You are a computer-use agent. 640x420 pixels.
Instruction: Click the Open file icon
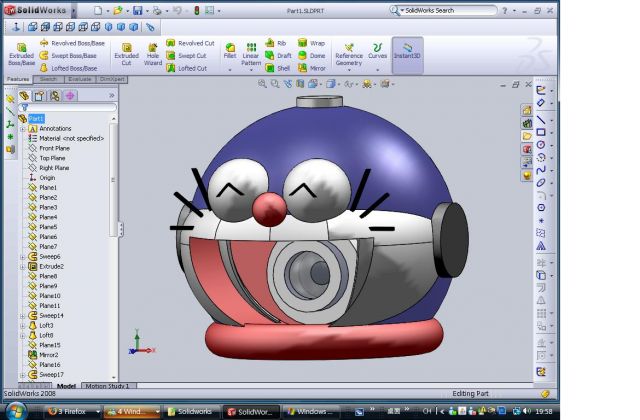click(118, 11)
